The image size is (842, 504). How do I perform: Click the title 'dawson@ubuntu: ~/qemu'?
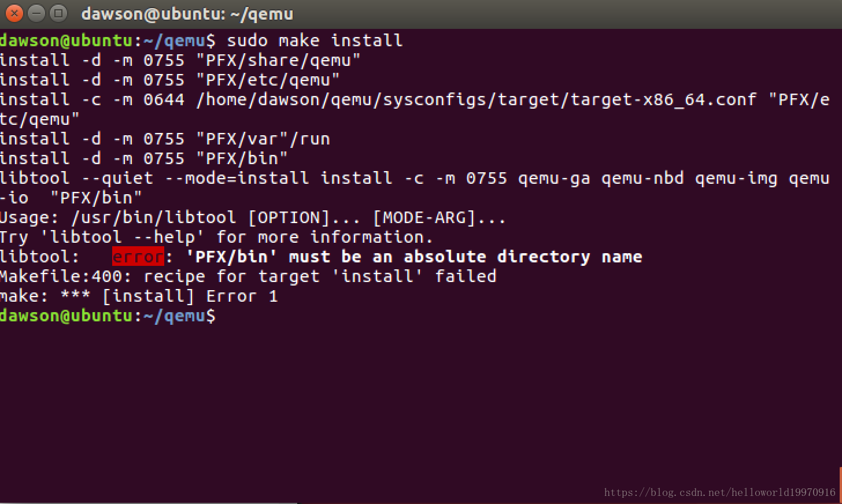(187, 14)
